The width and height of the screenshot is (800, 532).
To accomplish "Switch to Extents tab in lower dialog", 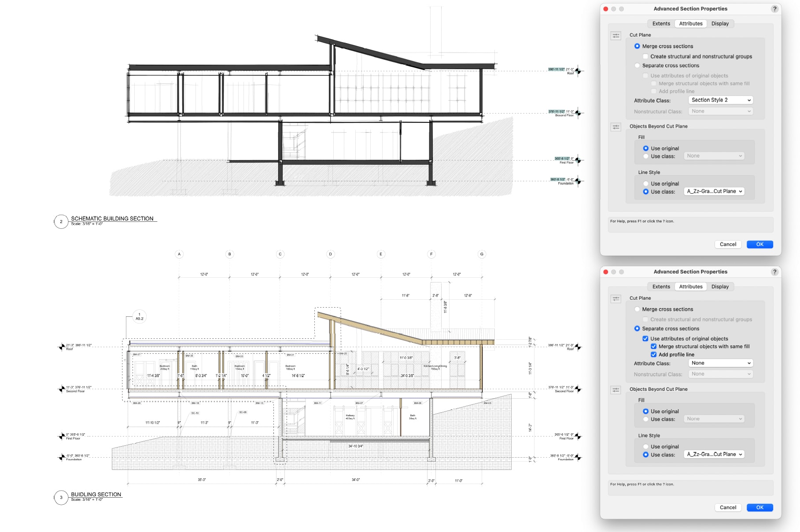I will [x=661, y=286].
